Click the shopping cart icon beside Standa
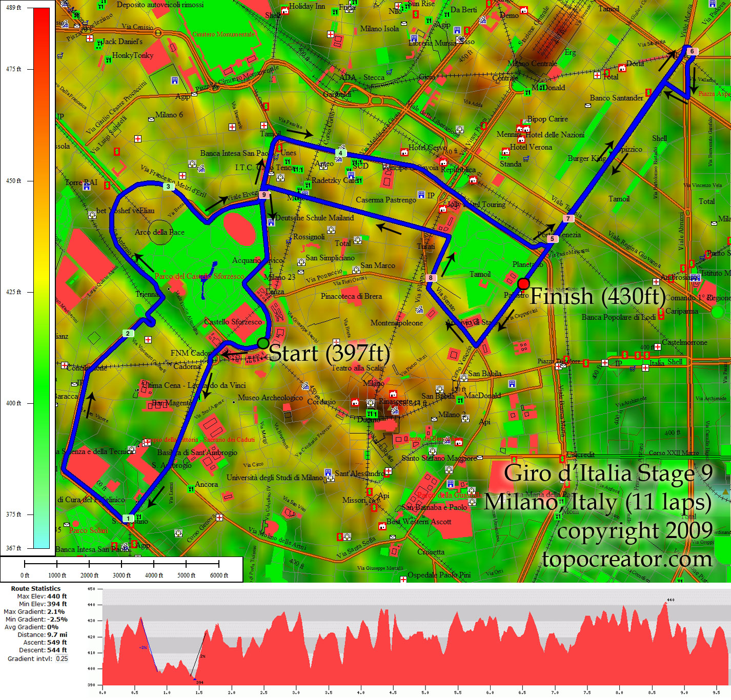Viewport: 731px width, 700px height. (x=526, y=159)
